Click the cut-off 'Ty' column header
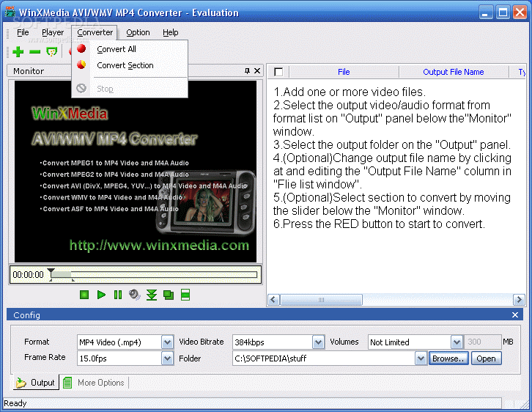532x412 pixels. pos(518,72)
